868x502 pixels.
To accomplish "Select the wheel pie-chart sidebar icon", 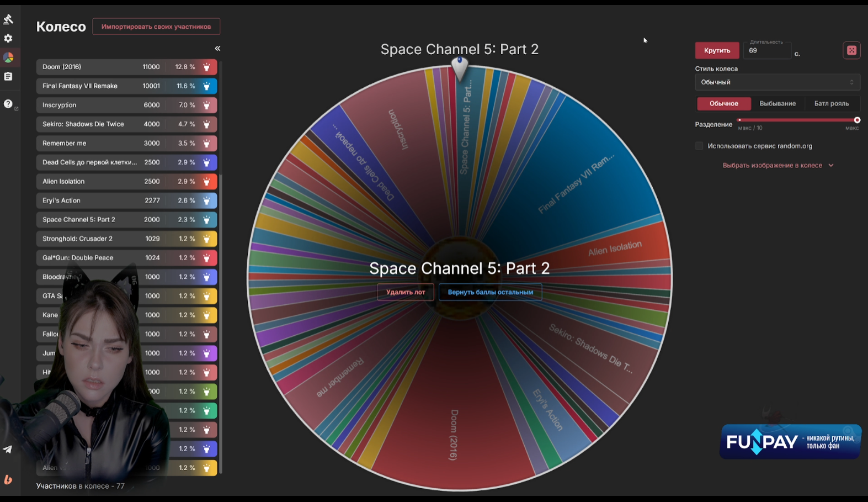I will point(8,57).
